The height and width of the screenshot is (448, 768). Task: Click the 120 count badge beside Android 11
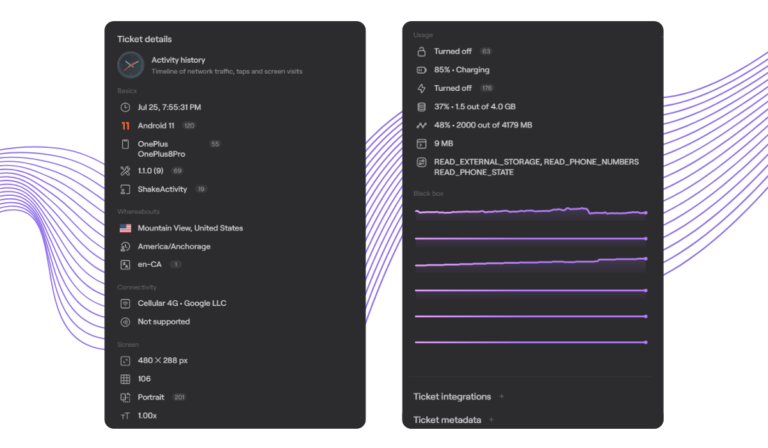(188, 126)
